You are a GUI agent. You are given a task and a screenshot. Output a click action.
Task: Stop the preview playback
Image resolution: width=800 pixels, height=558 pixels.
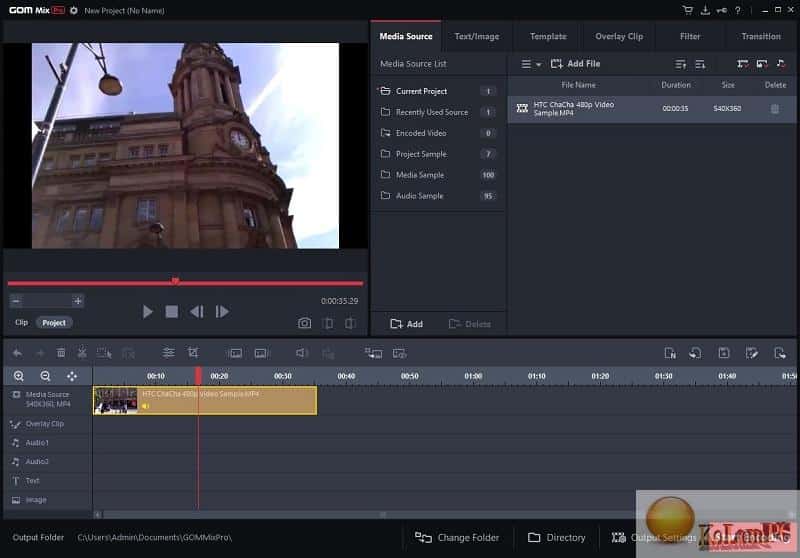(172, 312)
